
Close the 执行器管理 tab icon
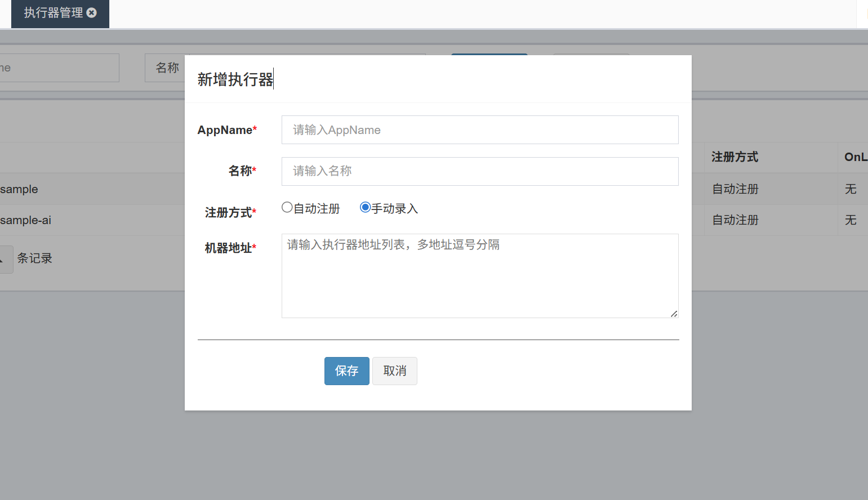pos(92,12)
